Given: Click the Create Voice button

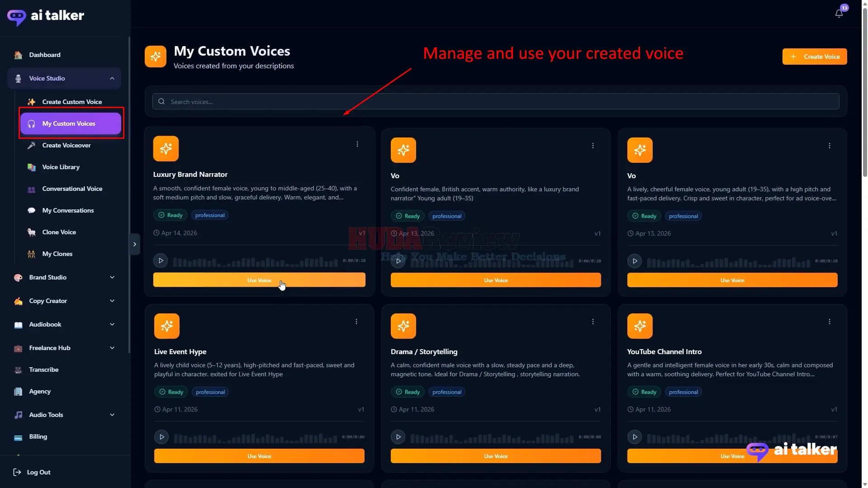Looking at the screenshot, I should [815, 57].
